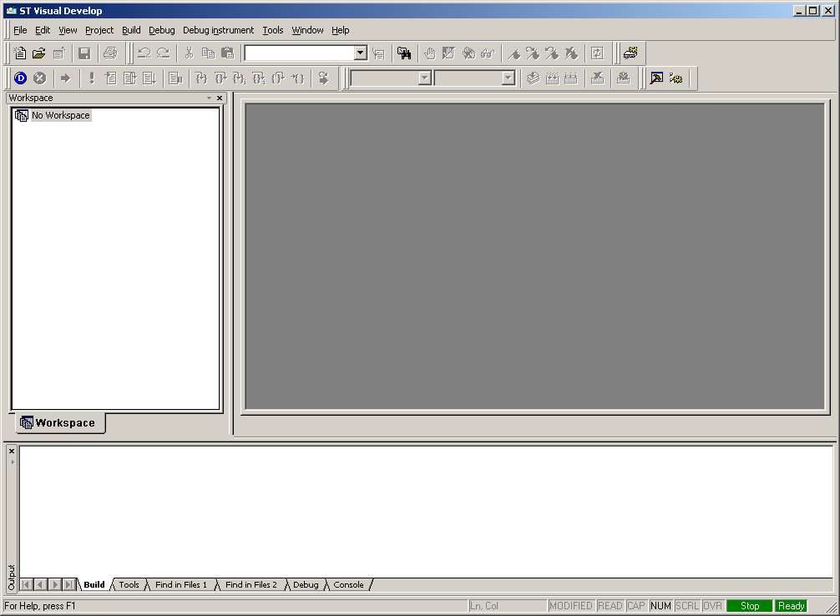840x616 pixels.
Task: Open the Debug instrument menu
Action: coord(218,30)
